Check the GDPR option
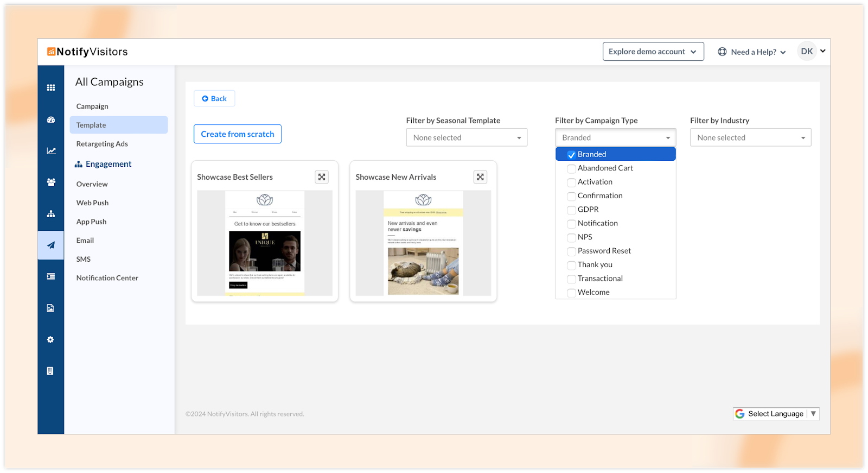The width and height of the screenshot is (868, 473). pos(571,210)
